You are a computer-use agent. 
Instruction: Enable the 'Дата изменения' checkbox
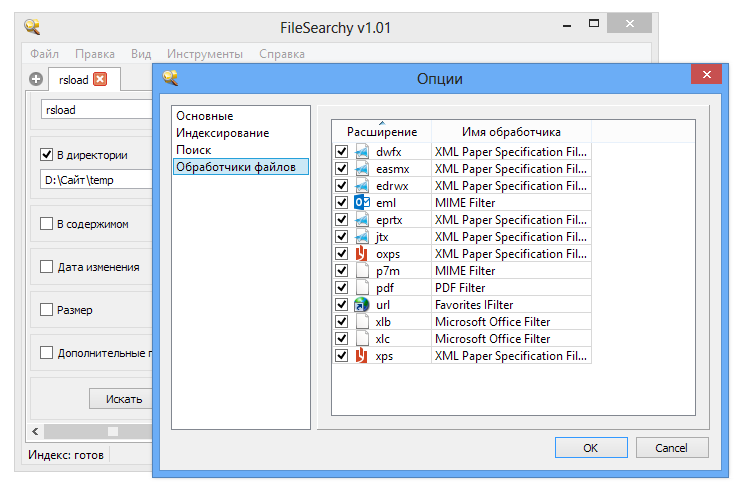[x=46, y=267]
